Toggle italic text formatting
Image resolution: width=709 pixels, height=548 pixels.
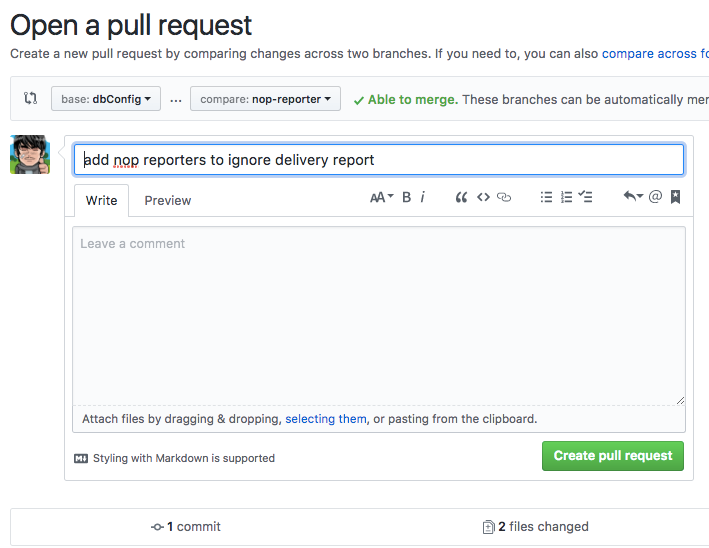[422, 197]
